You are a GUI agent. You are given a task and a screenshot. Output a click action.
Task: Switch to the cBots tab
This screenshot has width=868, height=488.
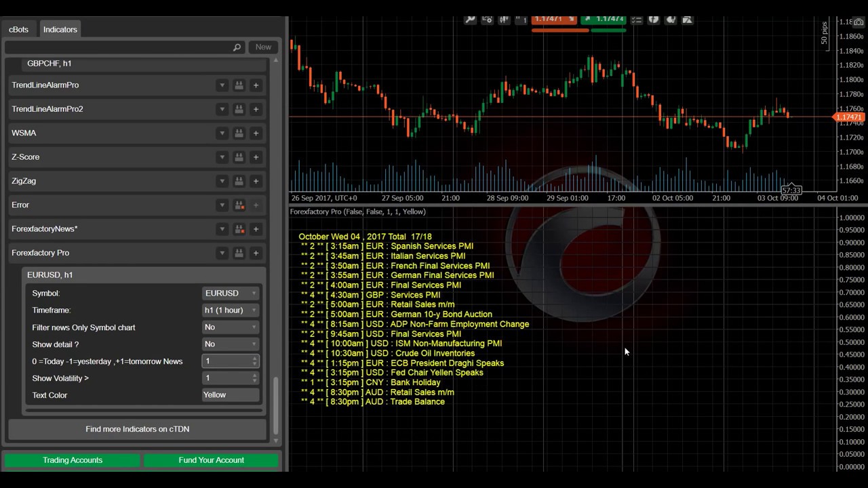(x=19, y=30)
